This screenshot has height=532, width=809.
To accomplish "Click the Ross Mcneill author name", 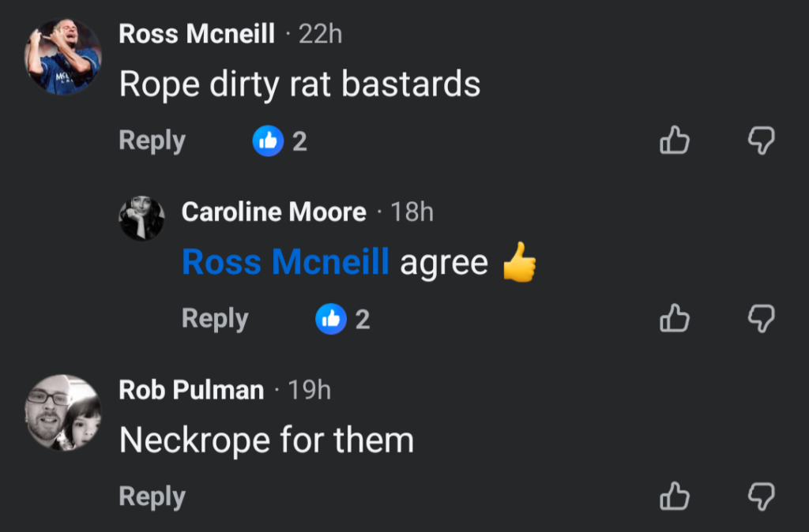I will pos(197,34).
